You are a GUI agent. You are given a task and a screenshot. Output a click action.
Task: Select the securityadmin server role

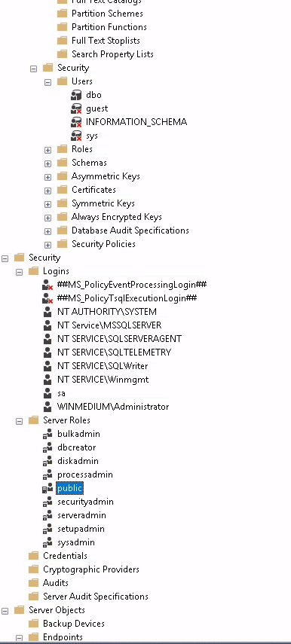85,502
